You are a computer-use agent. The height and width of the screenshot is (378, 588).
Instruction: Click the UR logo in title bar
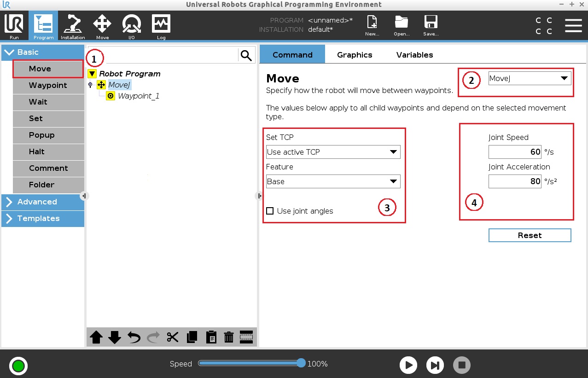click(6, 5)
